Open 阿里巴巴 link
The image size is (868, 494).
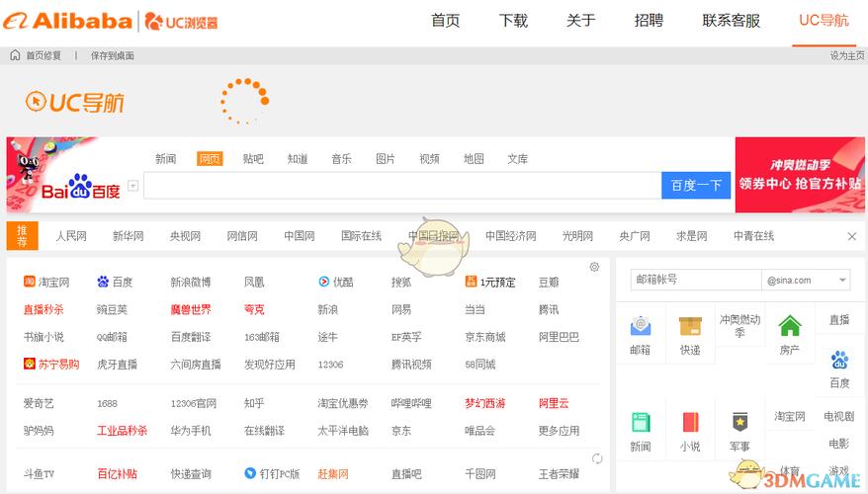(x=560, y=337)
